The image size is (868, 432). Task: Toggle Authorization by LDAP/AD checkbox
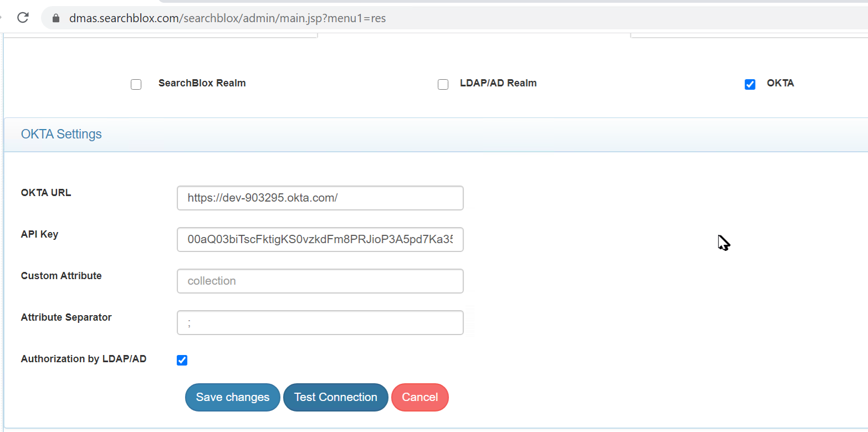point(182,360)
